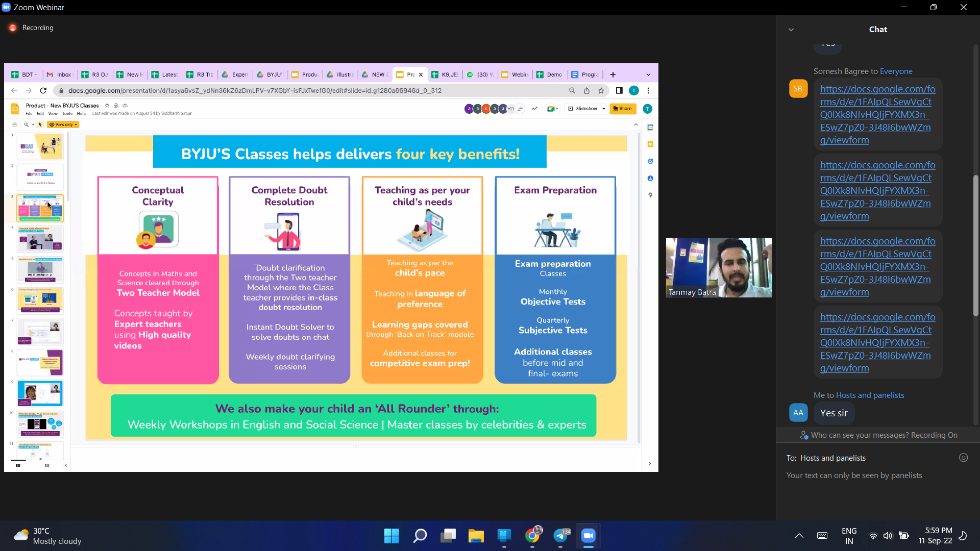Click the Wi-Fi network icon
Image resolution: width=980 pixels, height=551 pixels.
pyautogui.click(x=873, y=536)
